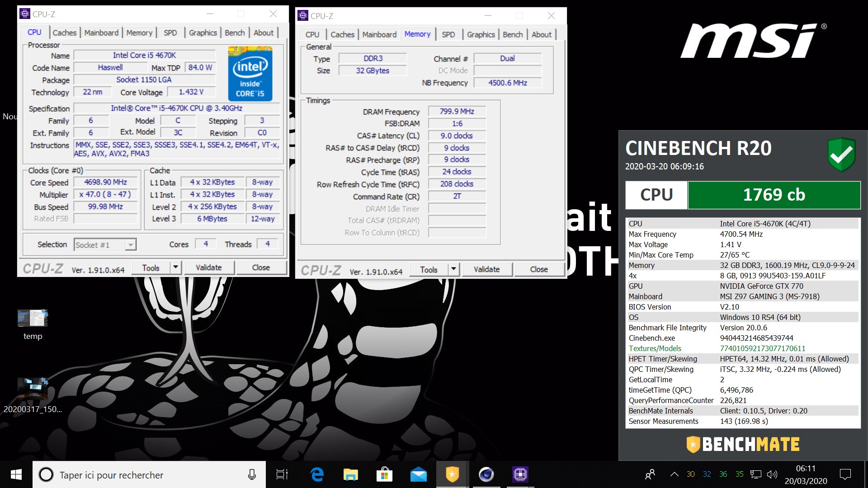Click Mainboard MSI Z97 GAMING 3 row
The image size is (868, 488).
pyautogui.click(x=742, y=296)
